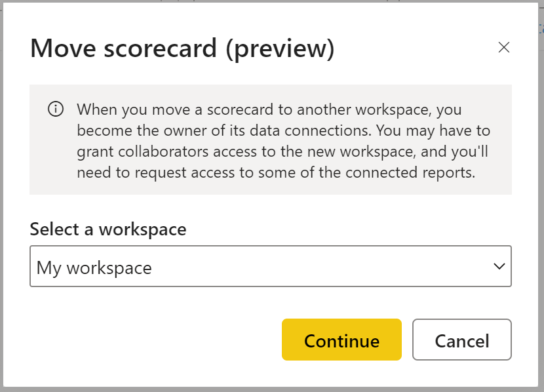
Task: Expand the workspace dropdown chevron
Action: pyautogui.click(x=499, y=266)
